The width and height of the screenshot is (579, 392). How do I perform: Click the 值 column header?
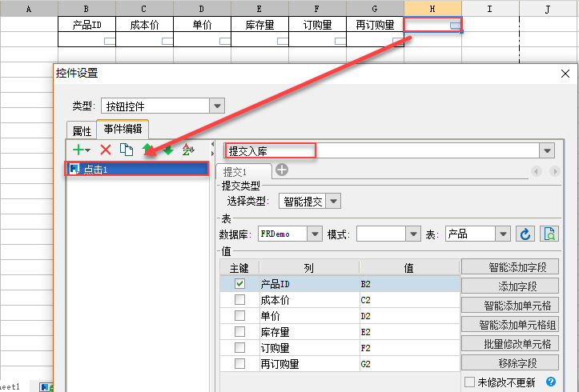(409, 268)
